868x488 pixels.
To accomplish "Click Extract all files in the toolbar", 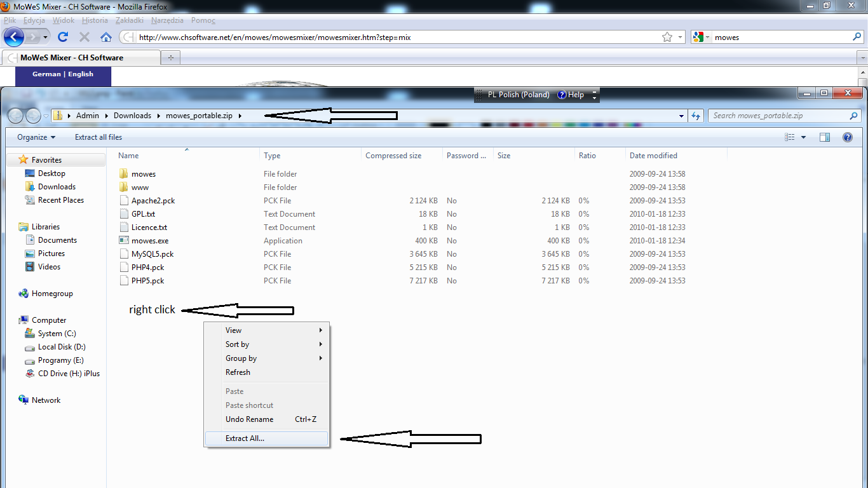I will [98, 137].
